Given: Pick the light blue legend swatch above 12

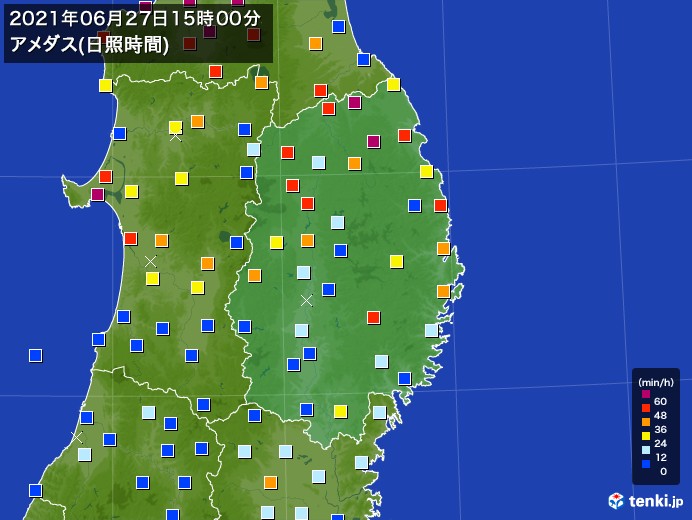Looking at the screenshot, I should 646,450.
